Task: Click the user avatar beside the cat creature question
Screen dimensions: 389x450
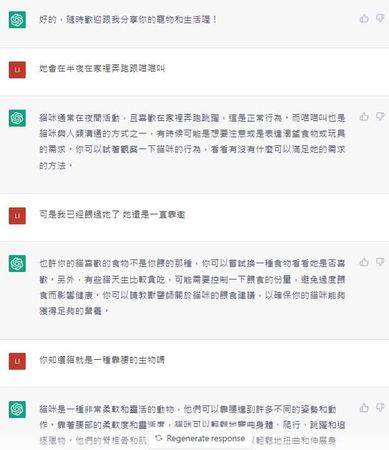Action: (17, 361)
